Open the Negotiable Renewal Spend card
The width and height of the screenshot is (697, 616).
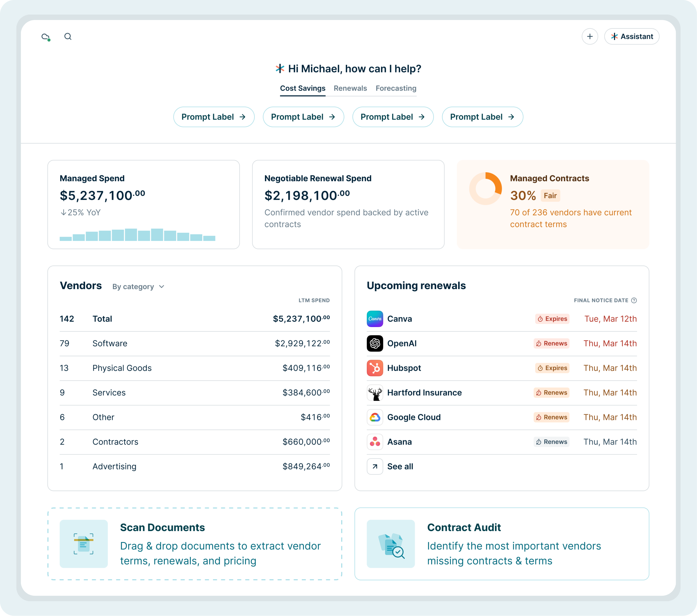pyautogui.click(x=348, y=204)
